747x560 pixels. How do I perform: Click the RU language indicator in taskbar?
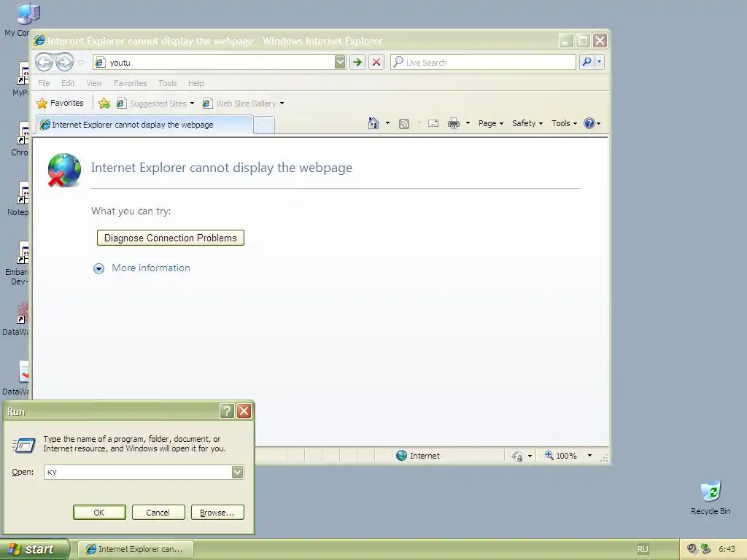tap(643, 549)
